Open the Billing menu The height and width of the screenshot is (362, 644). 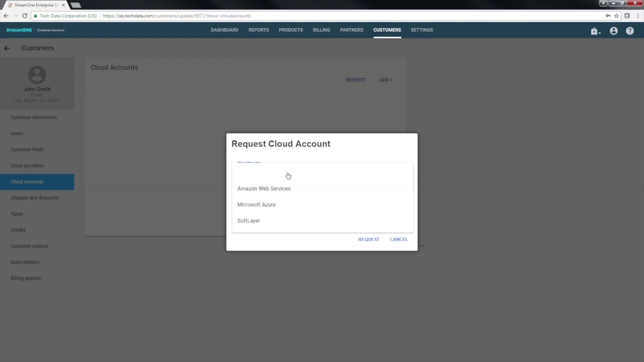click(x=321, y=30)
